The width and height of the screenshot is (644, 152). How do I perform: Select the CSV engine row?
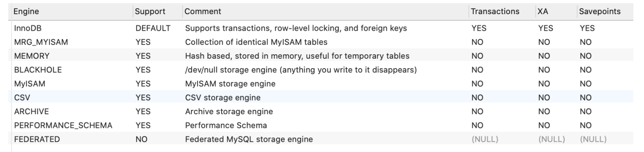coord(321,97)
